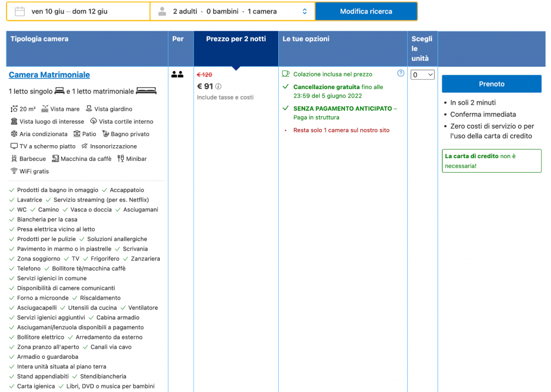Screen dimensions: 551x392
Task: Click the breakfast cup icon
Action: point(286,74)
